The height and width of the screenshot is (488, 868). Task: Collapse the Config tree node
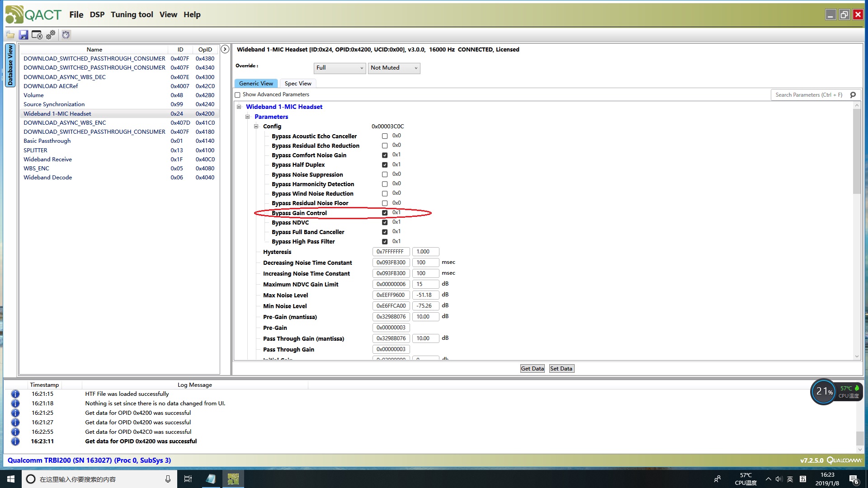[256, 127]
